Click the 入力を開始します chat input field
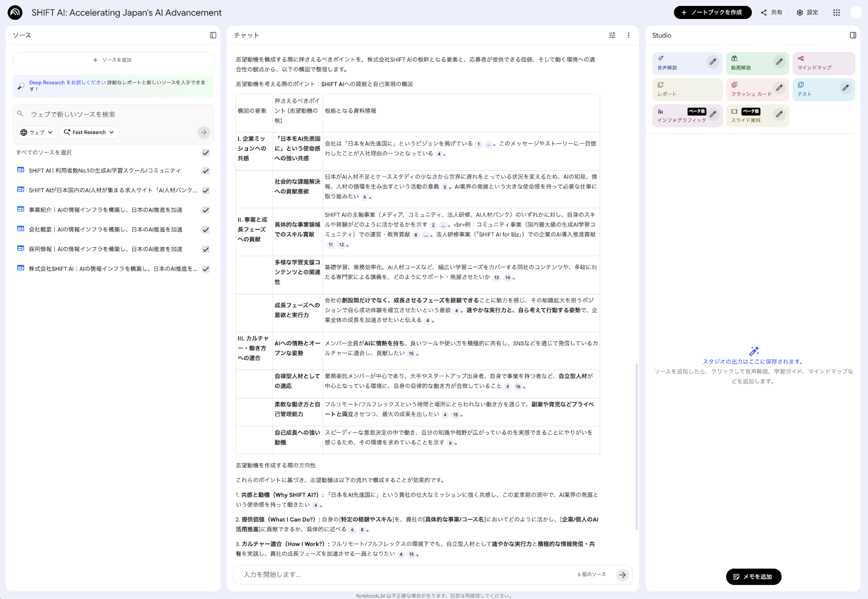 [380, 575]
